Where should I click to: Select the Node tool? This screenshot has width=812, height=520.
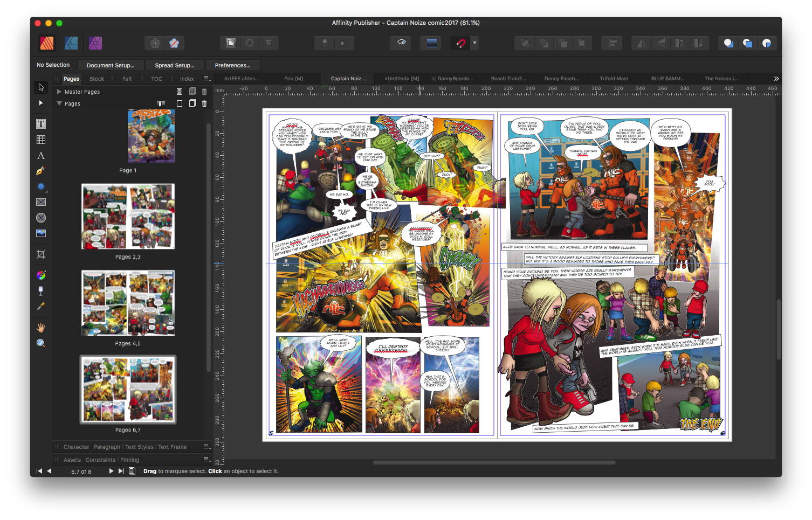pos(41,103)
